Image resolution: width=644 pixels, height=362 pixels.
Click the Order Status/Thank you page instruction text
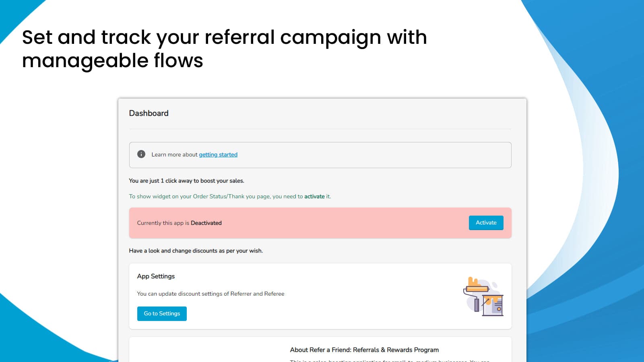(229, 196)
